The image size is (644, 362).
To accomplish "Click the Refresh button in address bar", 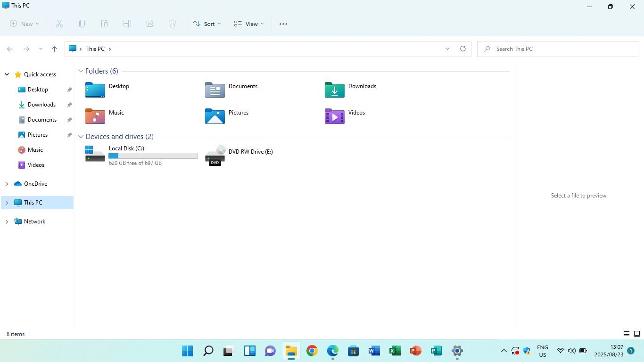I will click(x=463, y=49).
